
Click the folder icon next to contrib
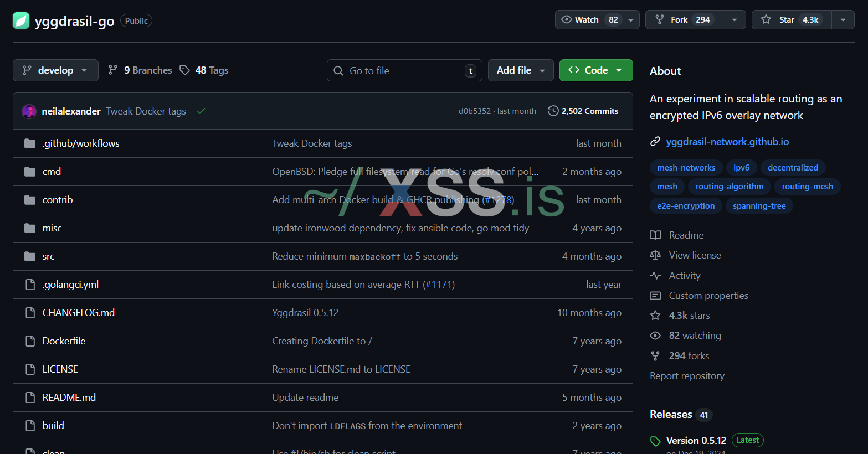[x=30, y=200]
